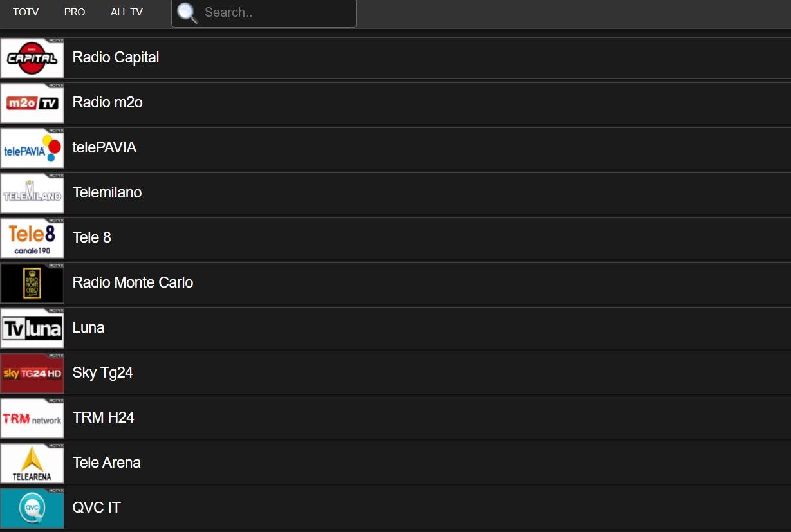Open the QVC logo thumbnail
The height and width of the screenshot is (532, 791).
click(32, 508)
